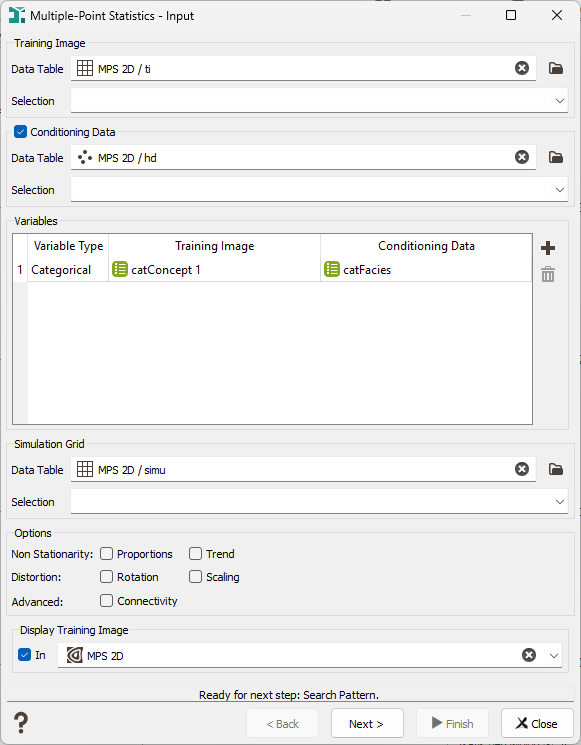Uncheck the Conditioning Data checkbox
Screen dimensions: 581x745
(20, 132)
